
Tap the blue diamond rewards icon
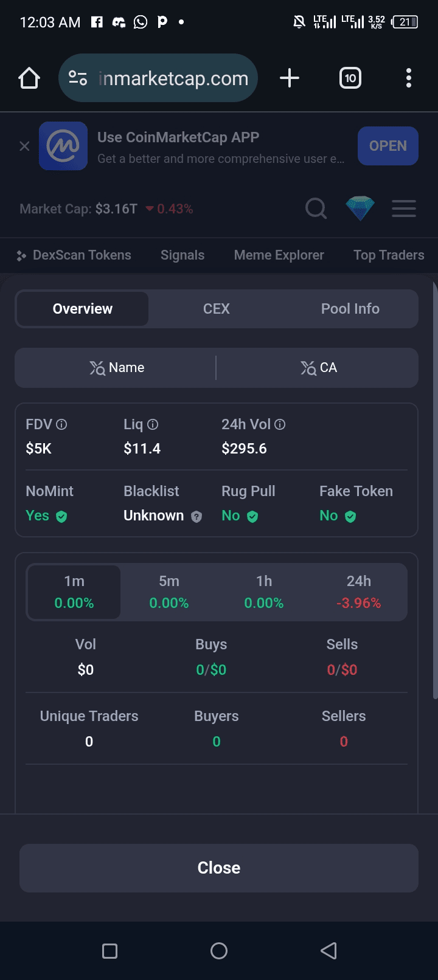[x=360, y=209]
